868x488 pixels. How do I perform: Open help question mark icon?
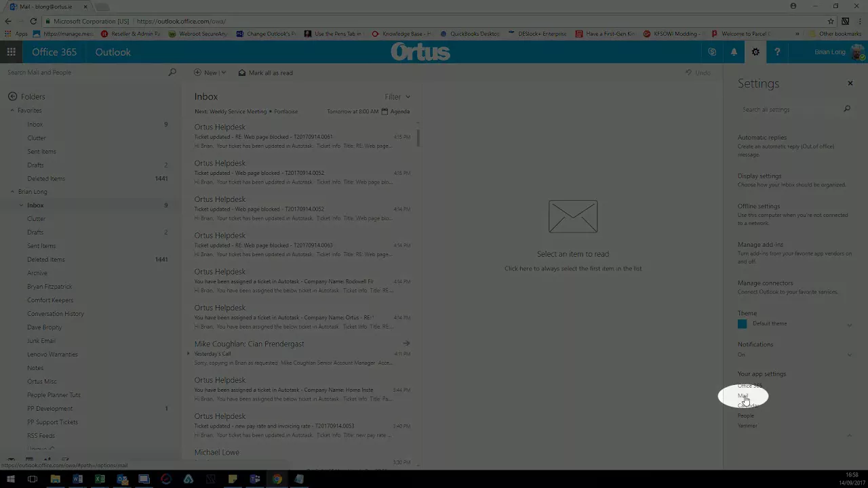click(777, 52)
